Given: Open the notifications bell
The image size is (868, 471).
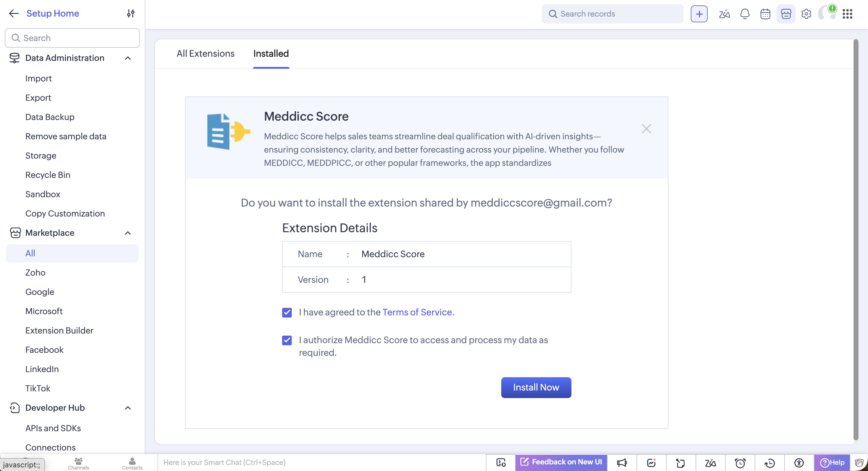Looking at the screenshot, I should [x=745, y=14].
